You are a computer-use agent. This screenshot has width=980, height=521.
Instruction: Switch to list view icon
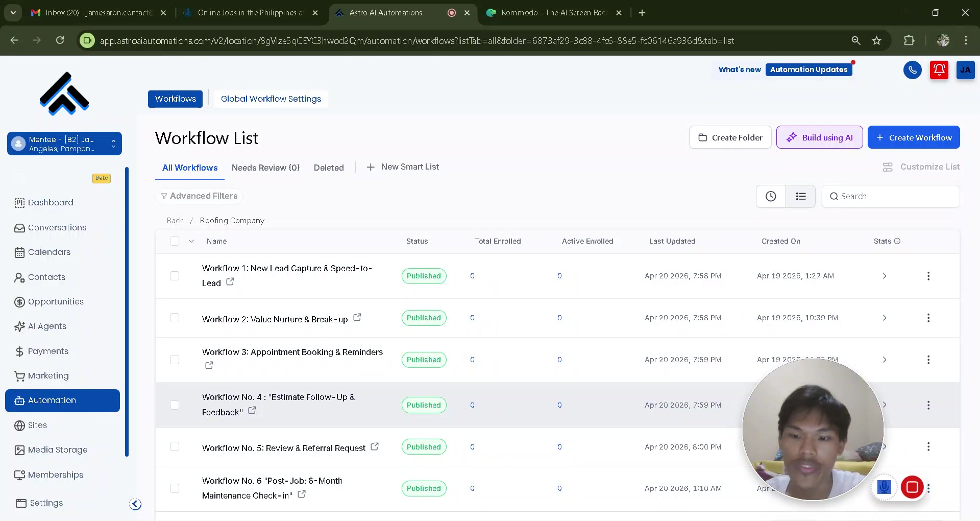tap(800, 196)
